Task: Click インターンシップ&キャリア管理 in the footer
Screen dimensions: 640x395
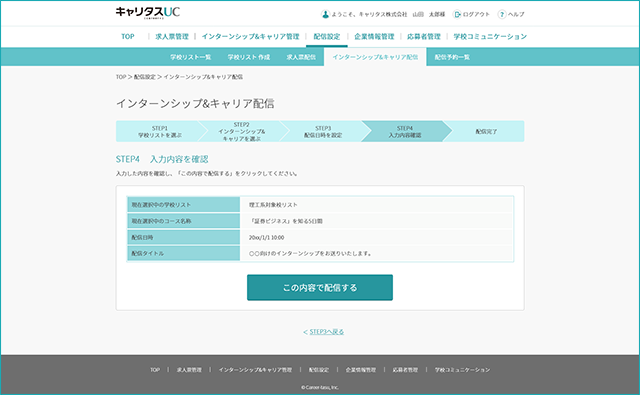Action: 255,370
